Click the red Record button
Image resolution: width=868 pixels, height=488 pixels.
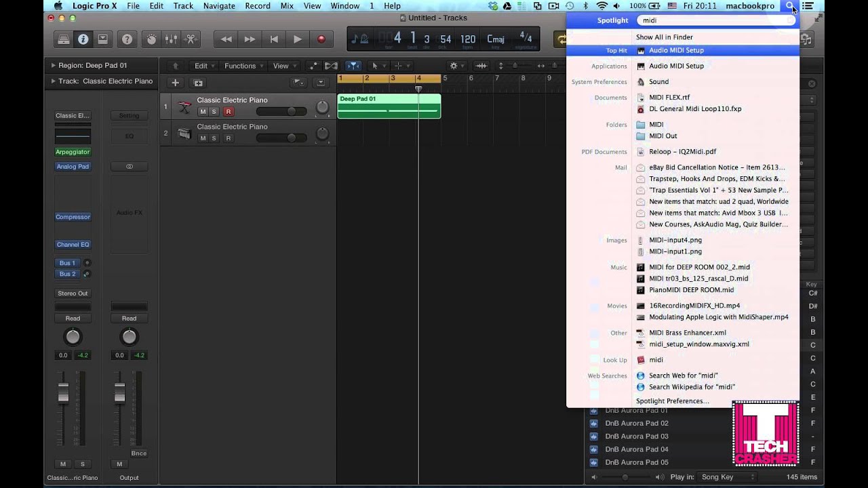pyautogui.click(x=321, y=39)
